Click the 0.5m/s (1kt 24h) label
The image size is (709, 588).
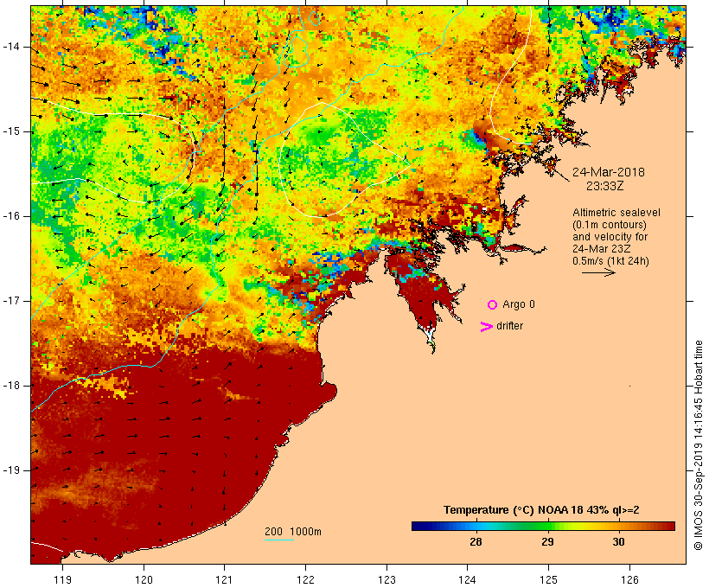pos(610,261)
